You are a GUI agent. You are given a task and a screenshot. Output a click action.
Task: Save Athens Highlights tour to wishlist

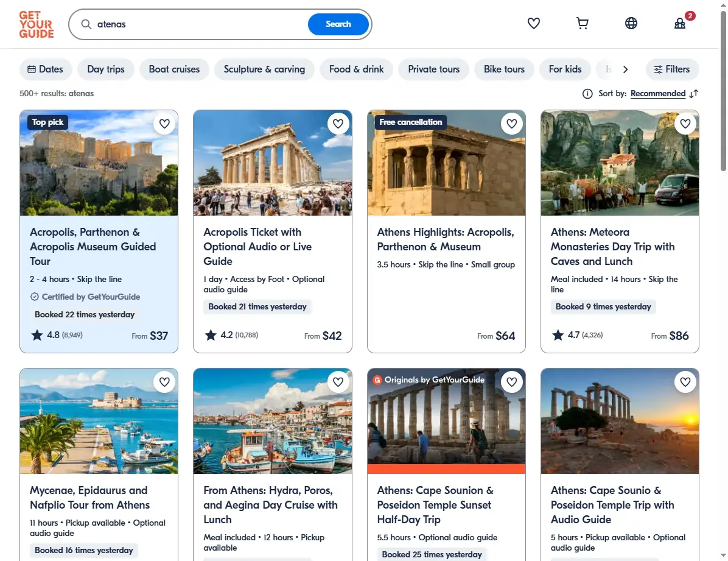512,124
